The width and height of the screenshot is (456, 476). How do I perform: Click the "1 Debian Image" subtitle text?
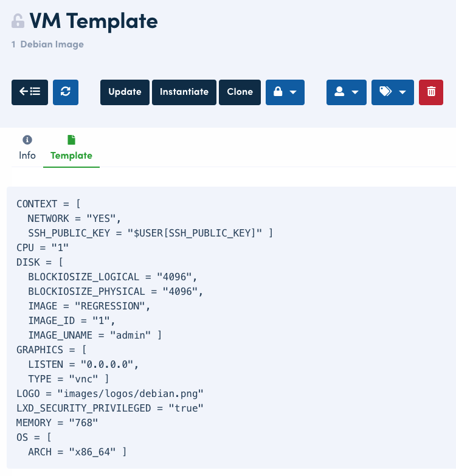click(47, 44)
